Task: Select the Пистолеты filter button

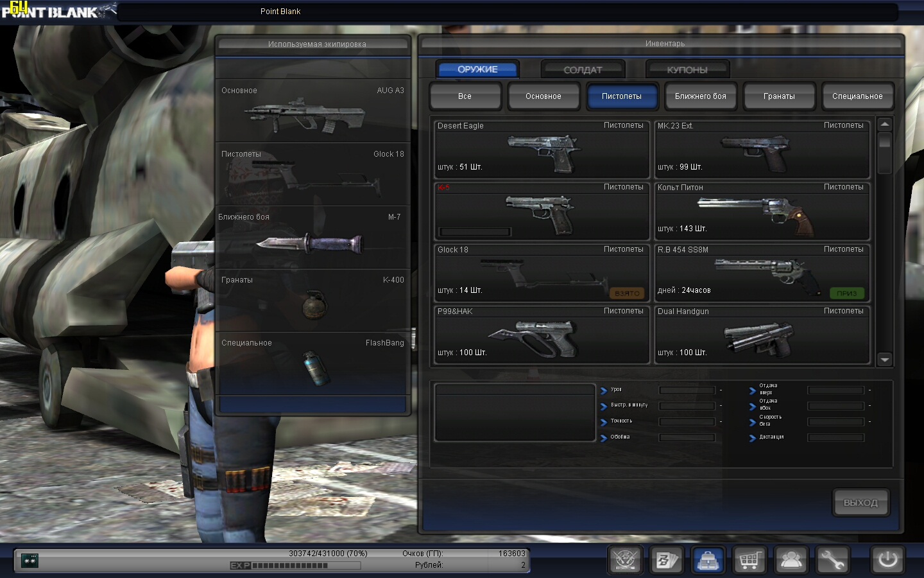Action: [x=622, y=96]
